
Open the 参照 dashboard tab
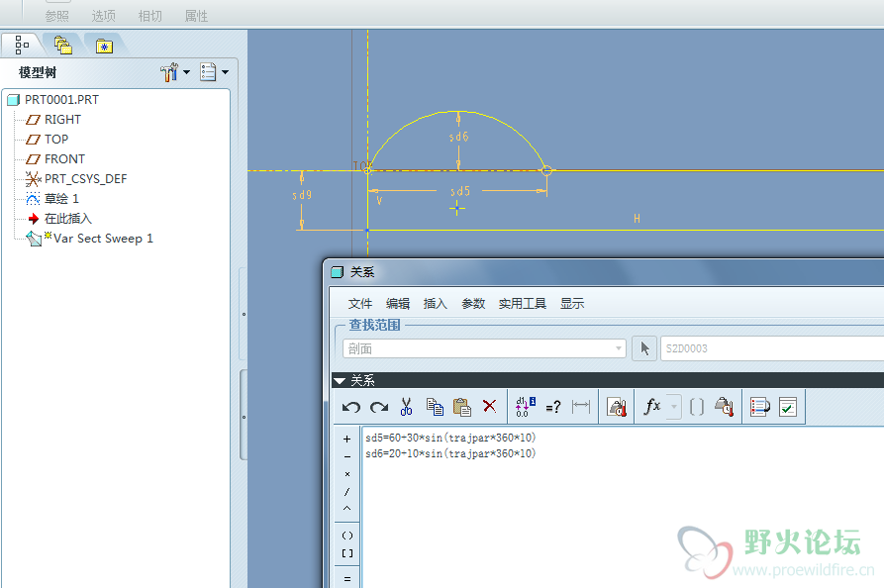coord(57,16)
